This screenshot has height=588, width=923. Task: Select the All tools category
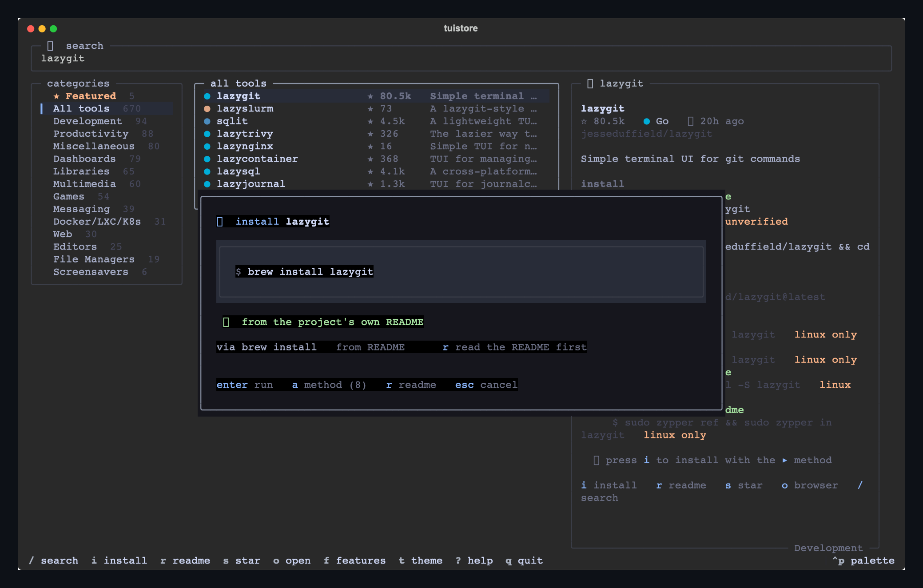coord(107,108)
